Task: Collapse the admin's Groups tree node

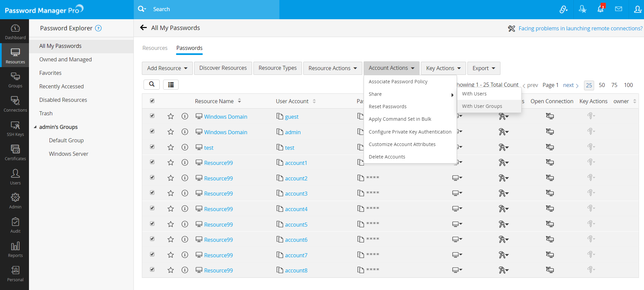Action: [x=35, y=127]
